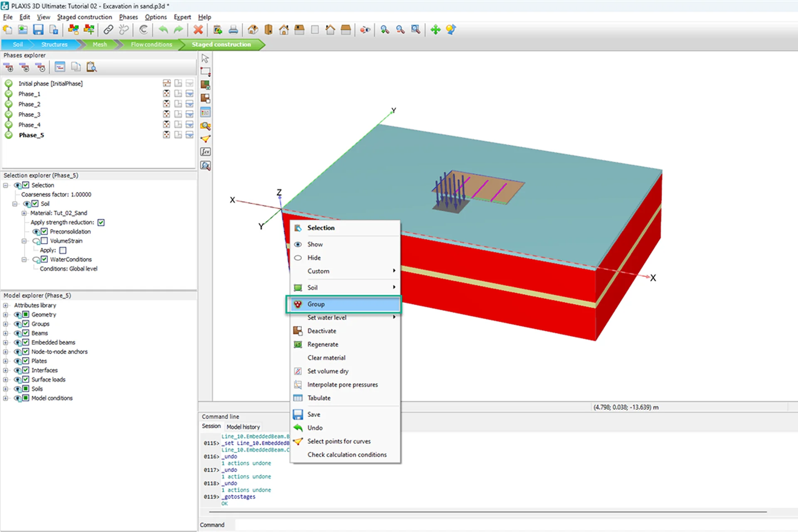Screen dimensions: 798x532
Task: Click the green move arrows icon
Action: pos(435,30)
